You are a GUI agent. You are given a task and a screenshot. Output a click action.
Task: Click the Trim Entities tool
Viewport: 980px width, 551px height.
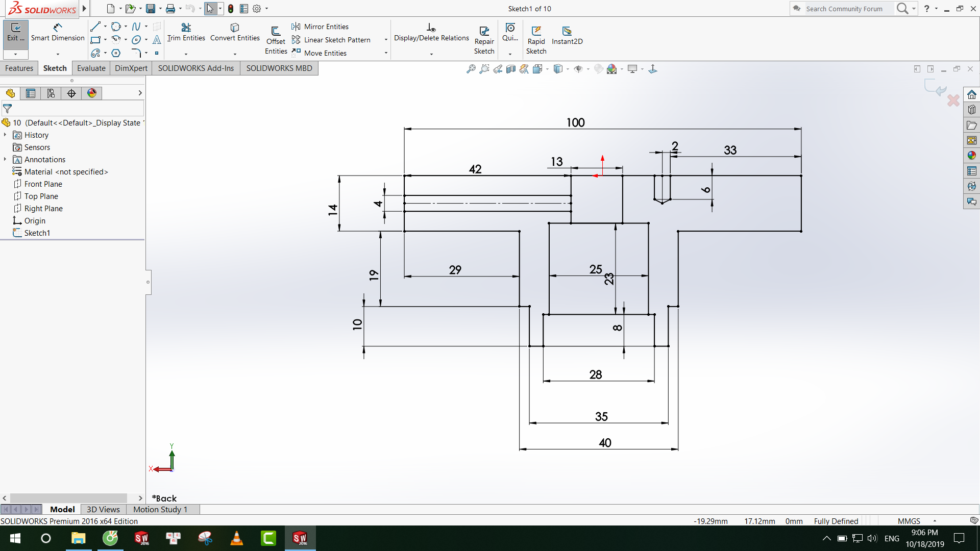tap(186, 32)
